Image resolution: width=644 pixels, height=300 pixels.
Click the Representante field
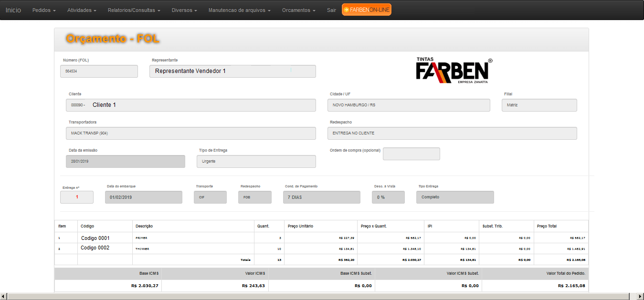(x=232, y=71)
